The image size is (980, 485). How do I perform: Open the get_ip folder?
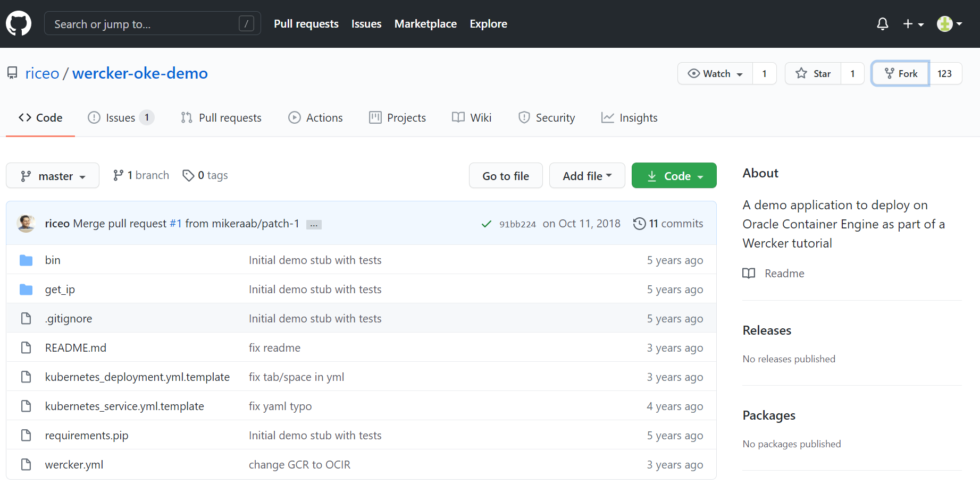[x=60, y=290]
